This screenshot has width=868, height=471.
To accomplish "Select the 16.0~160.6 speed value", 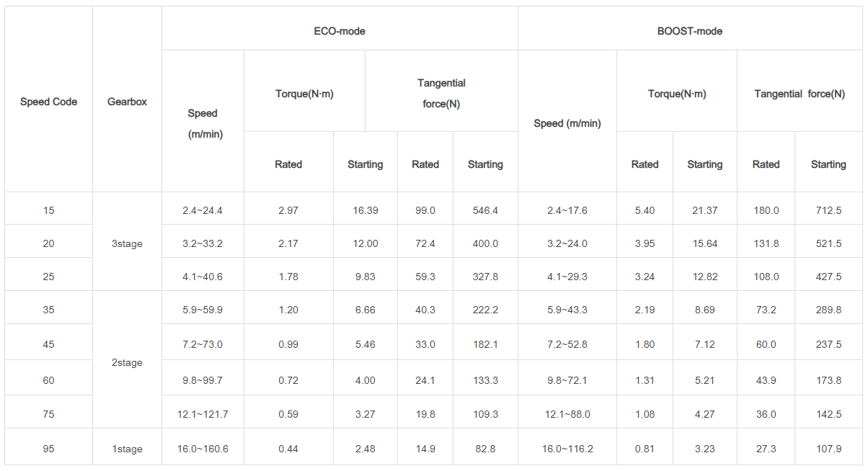I will click(x=203, y=449).
